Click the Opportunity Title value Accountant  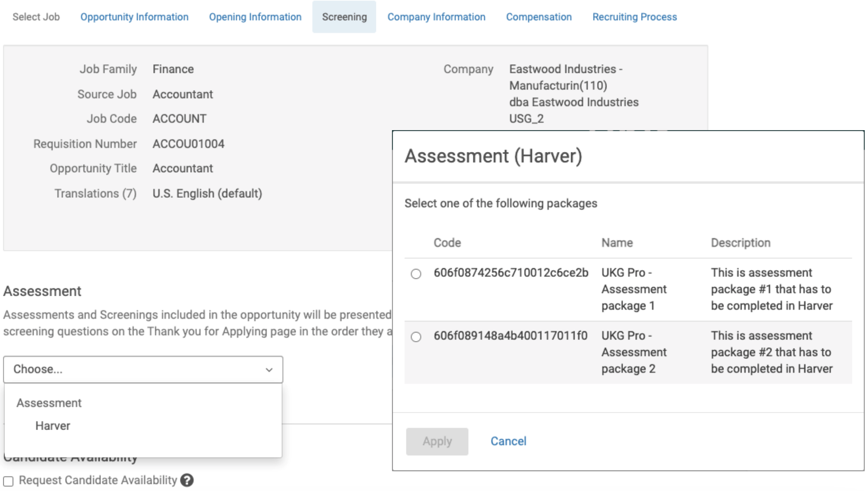point(183,168)
